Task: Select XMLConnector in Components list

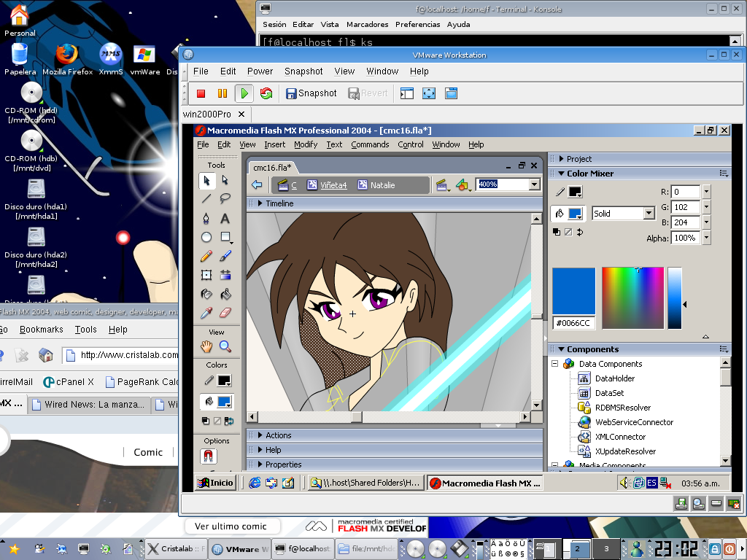Action: point(620,437)
